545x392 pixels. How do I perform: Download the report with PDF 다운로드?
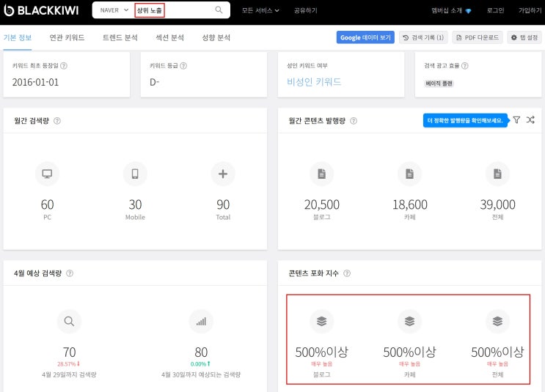click(478, 37)
